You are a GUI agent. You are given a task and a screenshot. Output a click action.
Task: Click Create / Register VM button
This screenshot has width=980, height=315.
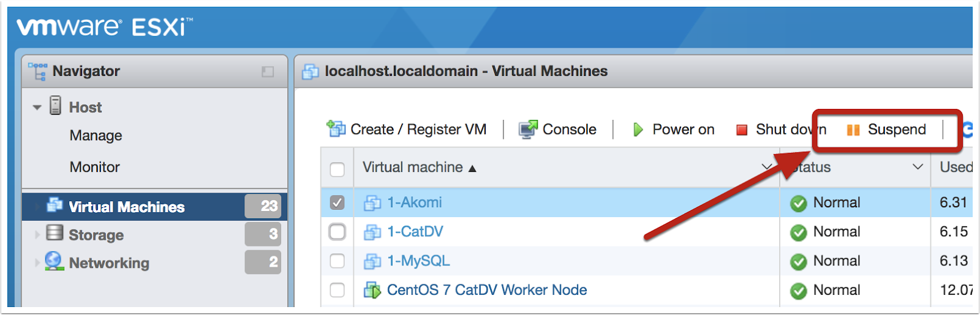point(407,129)
